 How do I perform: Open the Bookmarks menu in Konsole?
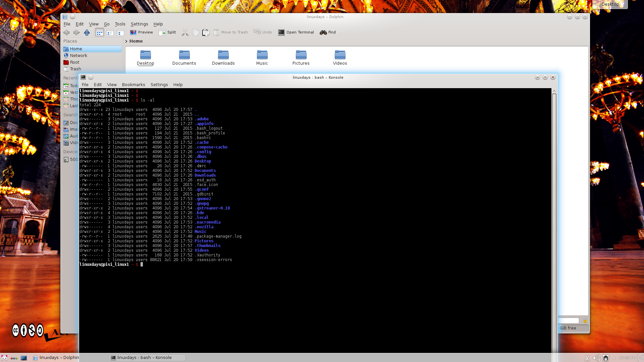[x=133, y=85]
